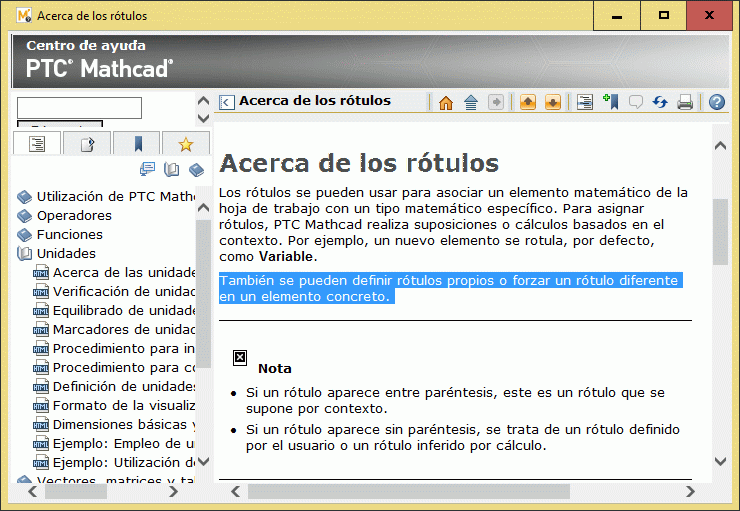
Task: Switch to the Favorites star tab
Action: pyautogui.click(x=186, y=143)
